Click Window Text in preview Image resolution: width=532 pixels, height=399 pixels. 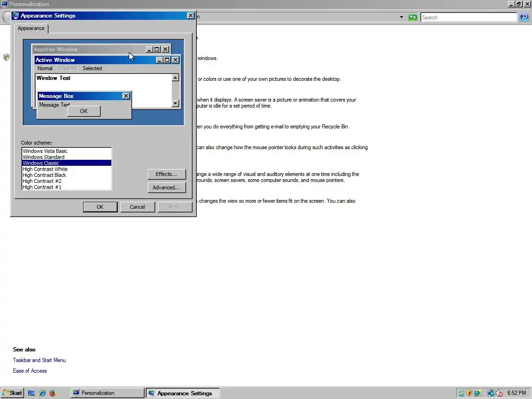point(53,78)
